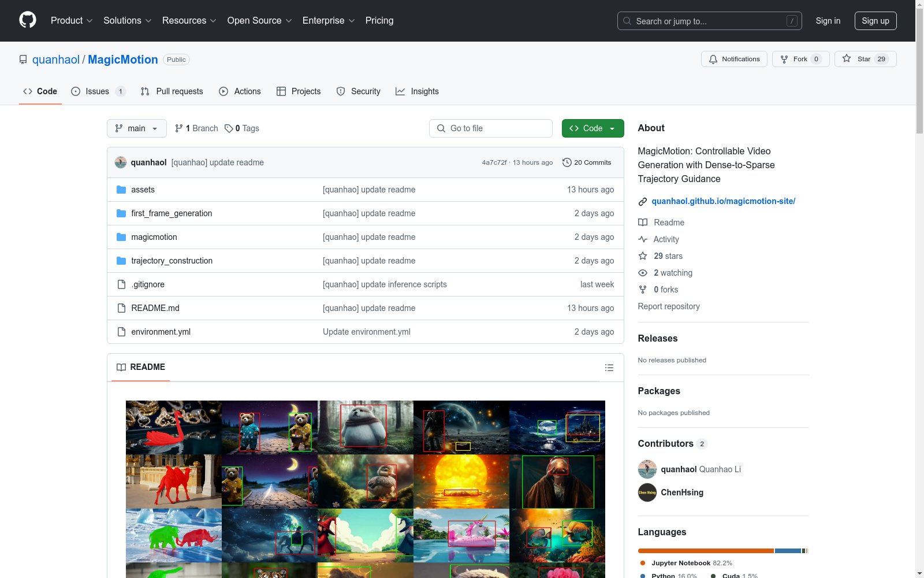The width and height of the screenshot is (924, 578).
Task: Expand the Resources menu
Action: (189, 20)
